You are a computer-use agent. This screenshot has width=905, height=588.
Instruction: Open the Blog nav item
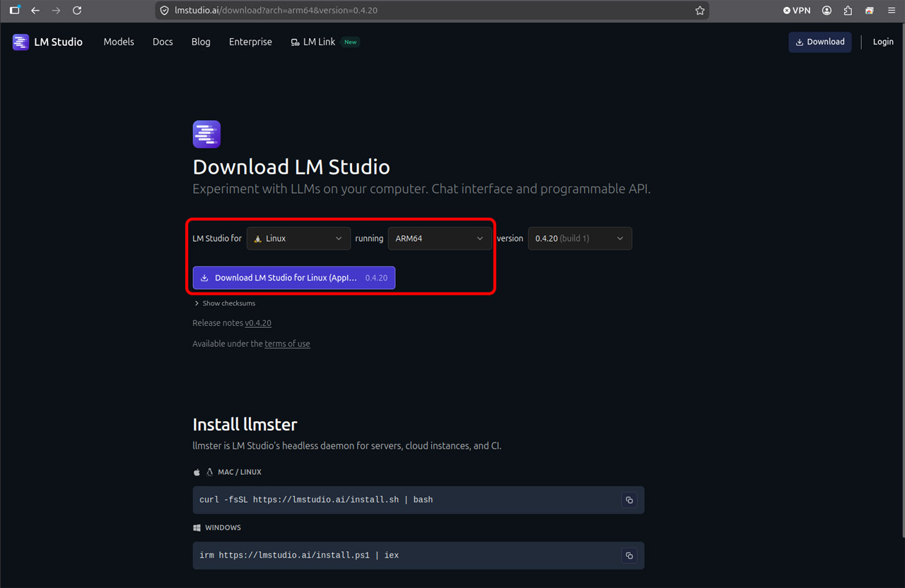click(x=201, y=42)
